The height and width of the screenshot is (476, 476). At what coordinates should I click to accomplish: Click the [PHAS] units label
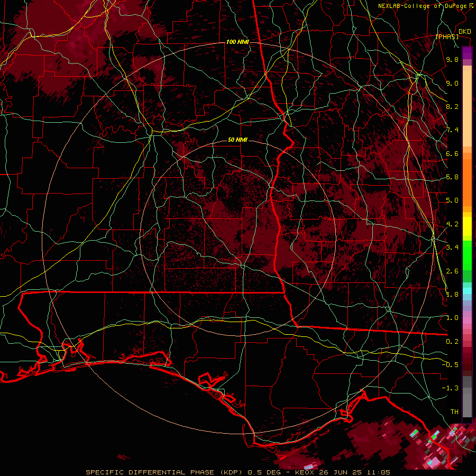pos(447,36)
